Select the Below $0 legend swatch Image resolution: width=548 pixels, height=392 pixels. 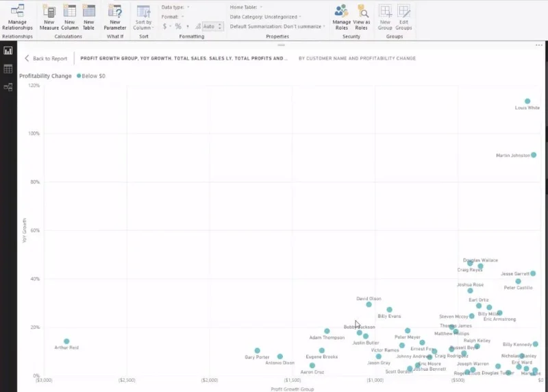pos(79,75)
